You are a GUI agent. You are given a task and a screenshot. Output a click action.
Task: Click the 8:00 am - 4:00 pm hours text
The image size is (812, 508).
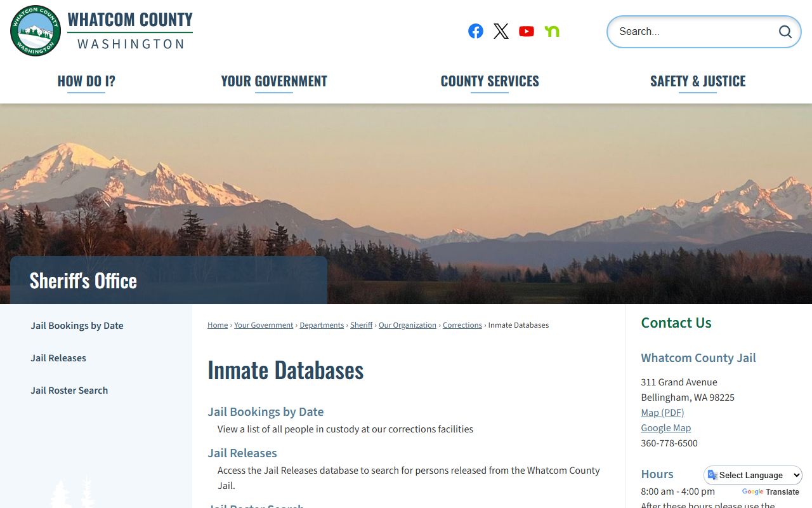[x=678, y=491]
